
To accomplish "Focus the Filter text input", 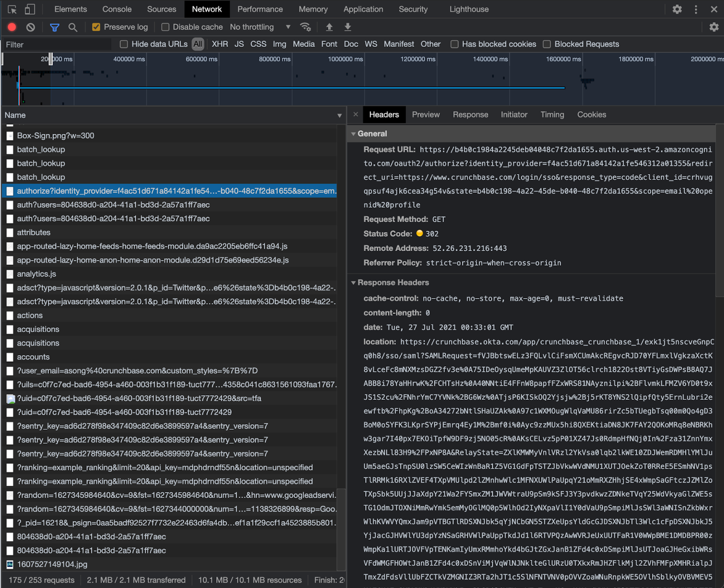I will pyautogui.click(x=57, y=44).
